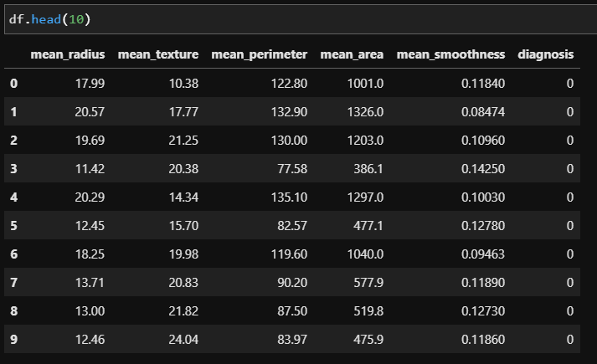Image resolution: width=597 pixels, height=364 pixels.
Task: Click row index 9 label
Action: pos(13,339)
